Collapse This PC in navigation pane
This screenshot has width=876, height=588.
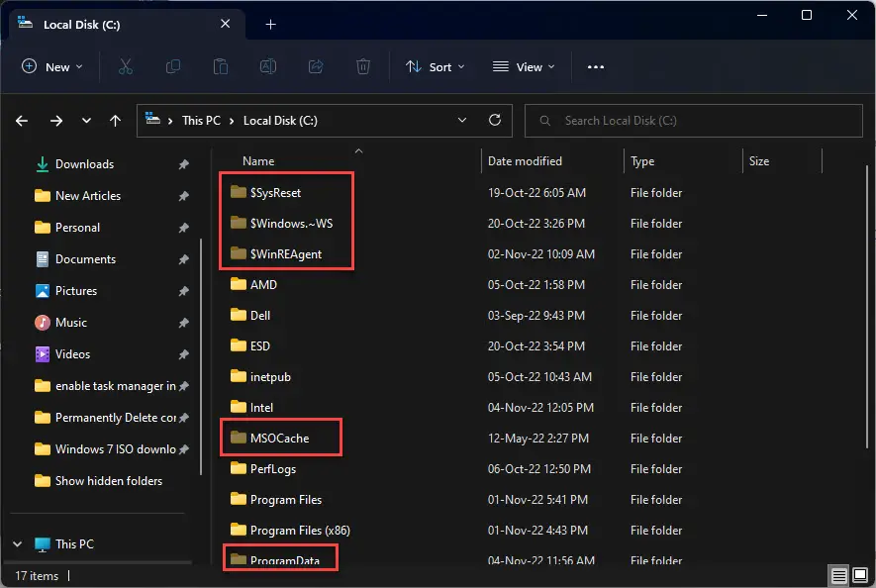coord(18,544)
